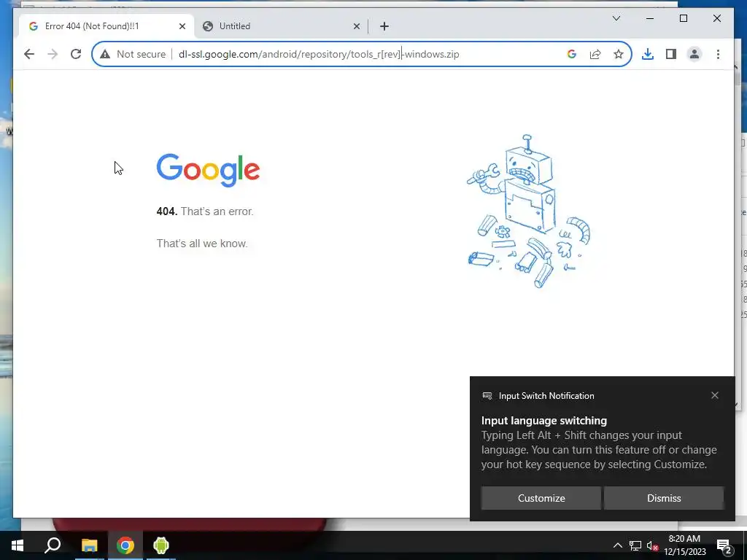Open Chrome downloads icon
The image size is (747, 560).
coord(648,54)
